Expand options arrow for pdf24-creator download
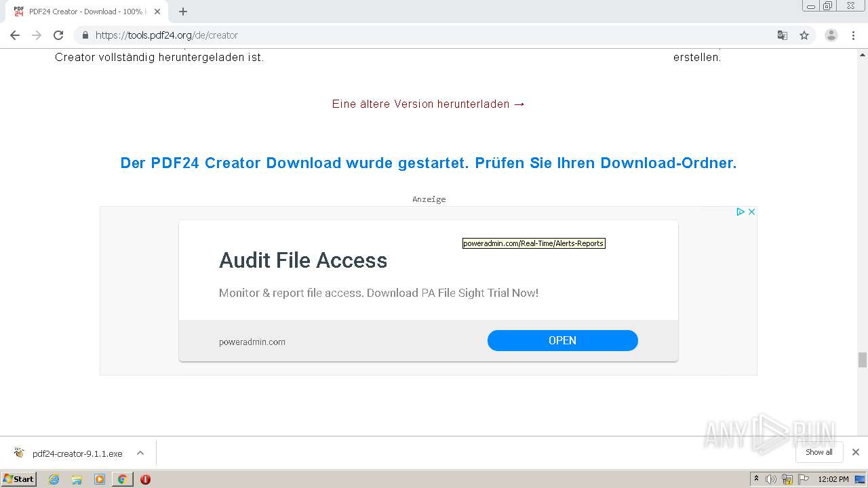 (140, 453)
